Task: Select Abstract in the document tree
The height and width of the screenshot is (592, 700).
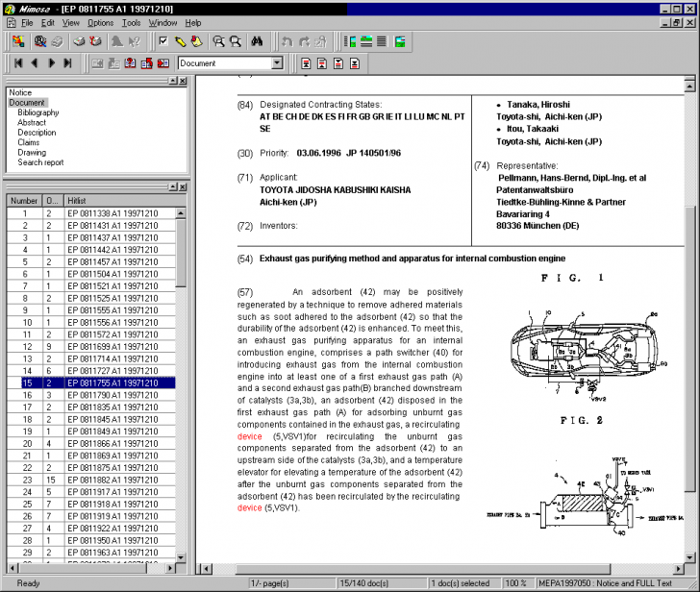Action: pyautogui.click(x=31, y=122)
